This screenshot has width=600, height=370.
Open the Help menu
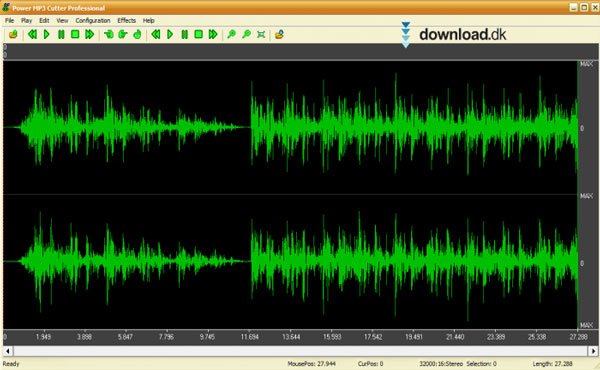coord(148,20)
